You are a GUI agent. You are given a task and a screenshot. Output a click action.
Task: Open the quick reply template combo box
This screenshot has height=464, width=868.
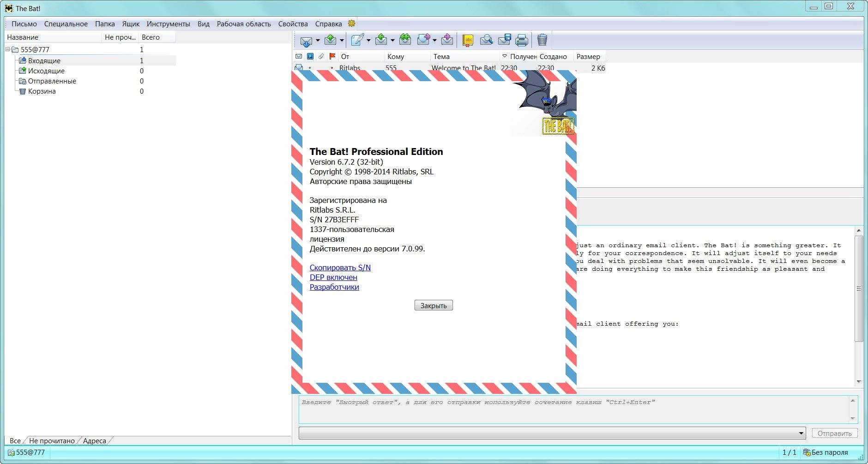coord(552,433)
